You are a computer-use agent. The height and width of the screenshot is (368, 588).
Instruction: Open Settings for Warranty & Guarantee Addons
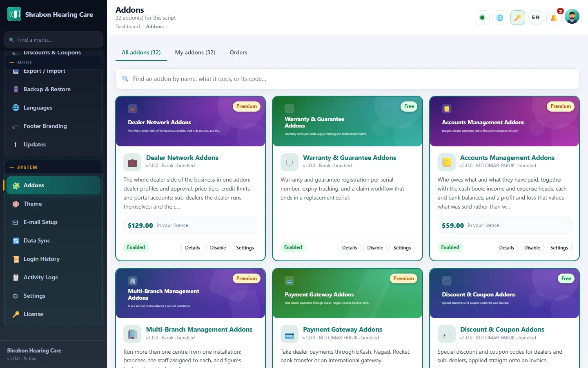coord(402,248)
